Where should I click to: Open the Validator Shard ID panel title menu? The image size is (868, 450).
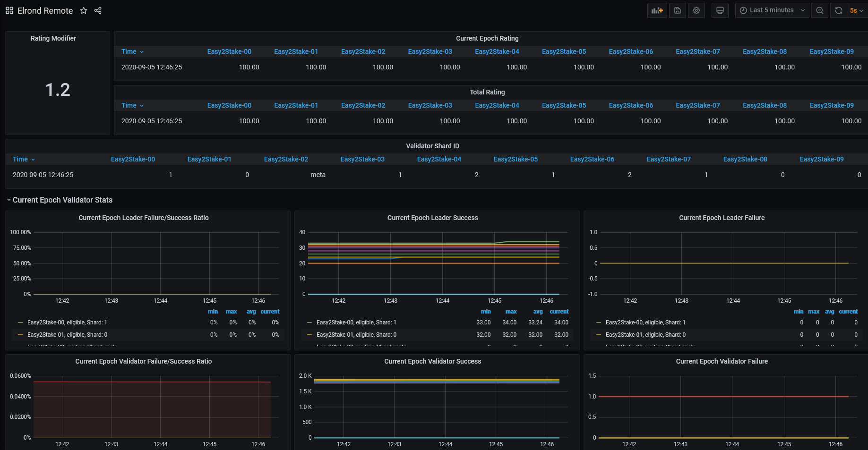[x=433, y=146]
